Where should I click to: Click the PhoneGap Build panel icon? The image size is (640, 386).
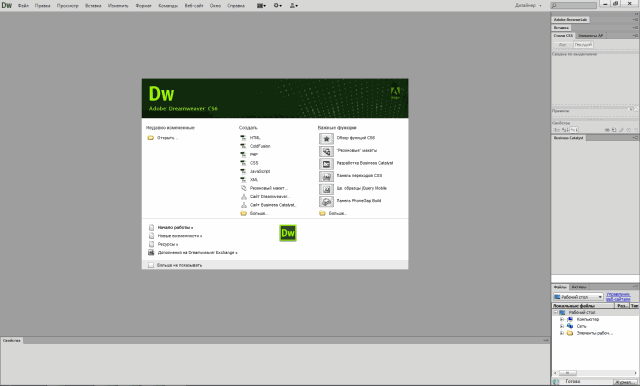pyautogui.click(x=326, y=202)
